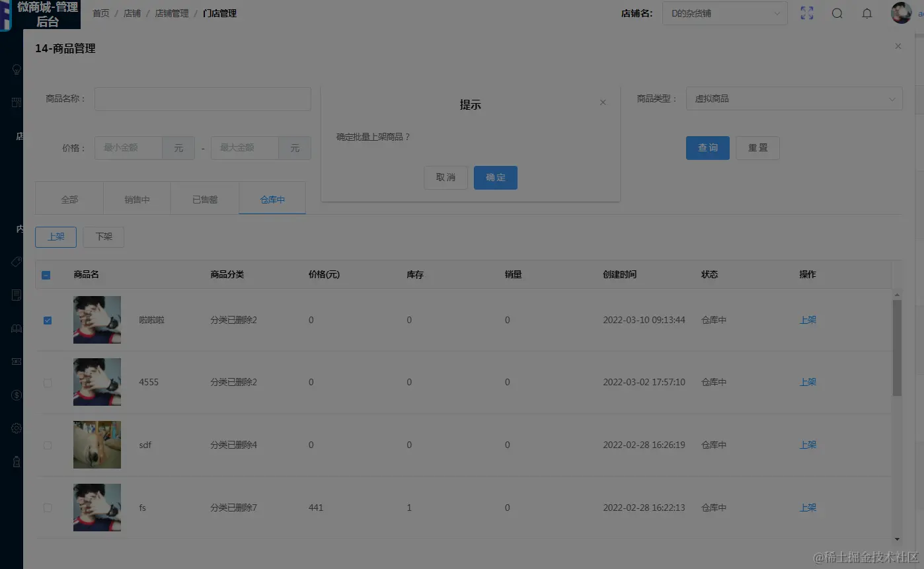Image resolution: width=924 pixels, height=569 pixels.
Task: Click the 上架 link in the 4555 row
Action: [808, 382]
